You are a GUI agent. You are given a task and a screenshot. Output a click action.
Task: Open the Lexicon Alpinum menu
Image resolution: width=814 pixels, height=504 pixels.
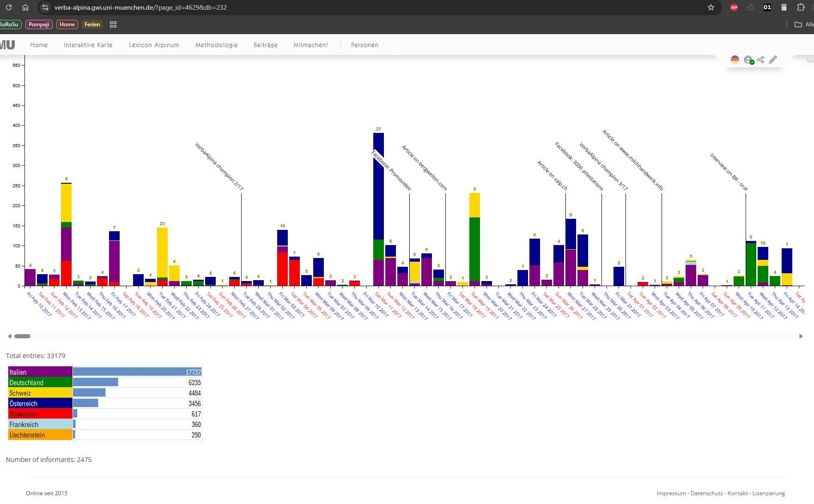[x=154, y=45]
